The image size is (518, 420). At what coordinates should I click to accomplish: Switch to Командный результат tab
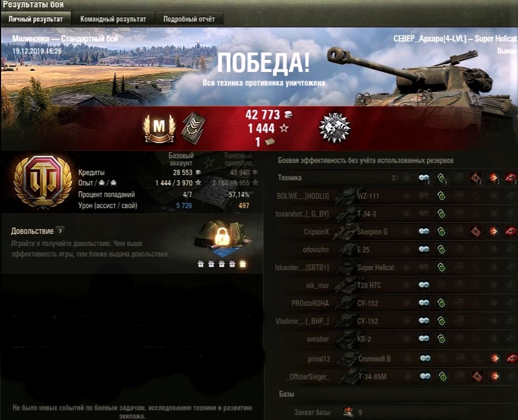tap(113, 19)
